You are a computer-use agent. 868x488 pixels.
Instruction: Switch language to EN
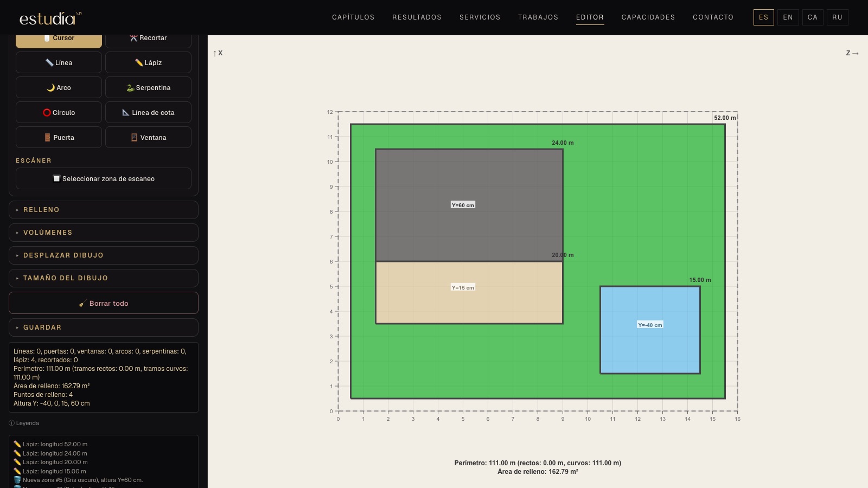pos(788,17)
